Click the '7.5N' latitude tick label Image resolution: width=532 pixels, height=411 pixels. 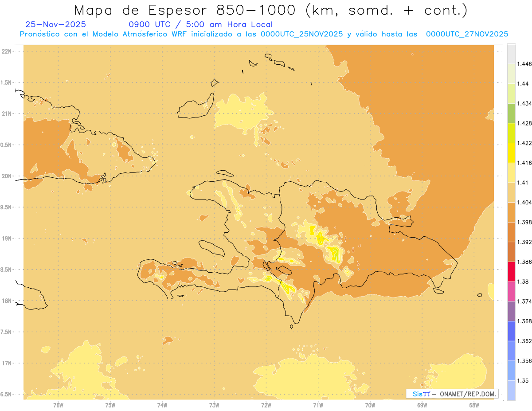click(7, 332)
